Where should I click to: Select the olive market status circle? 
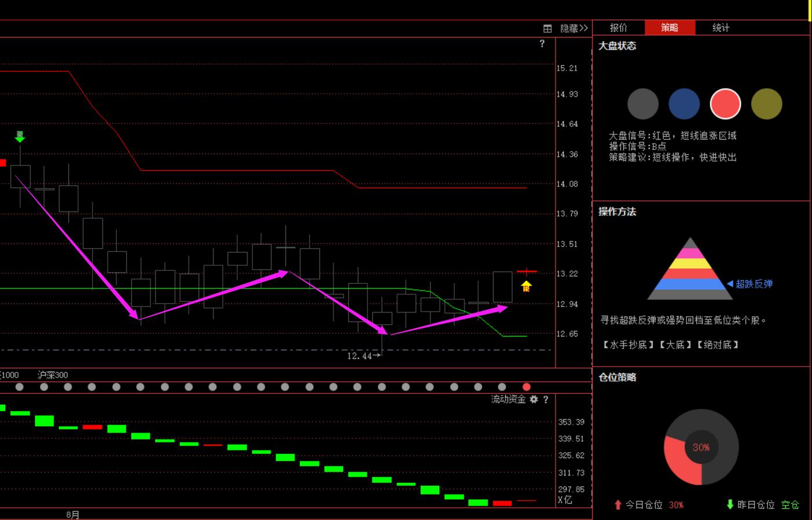(x=766, y=104)
